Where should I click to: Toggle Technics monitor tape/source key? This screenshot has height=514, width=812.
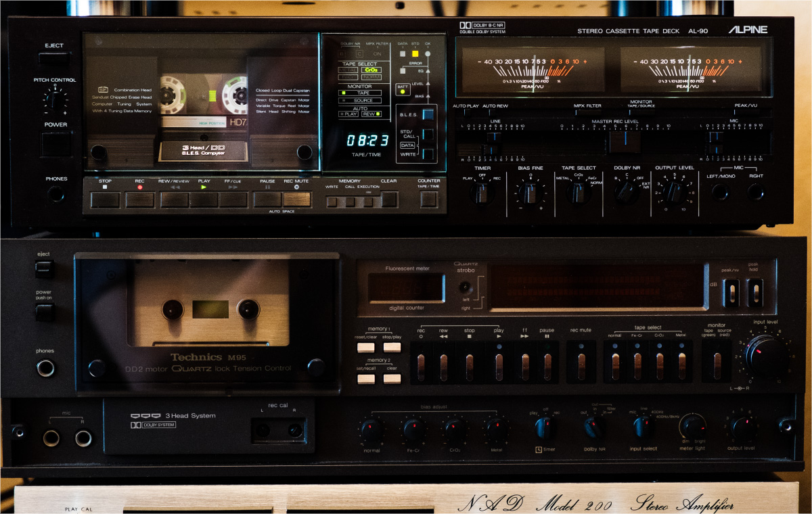pyautogui.click(x=717, y=366)
